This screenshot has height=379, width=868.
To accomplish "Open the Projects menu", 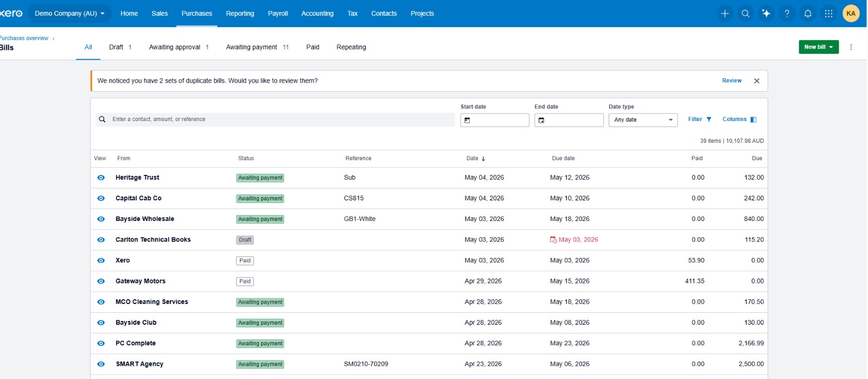I will point(422,14).
